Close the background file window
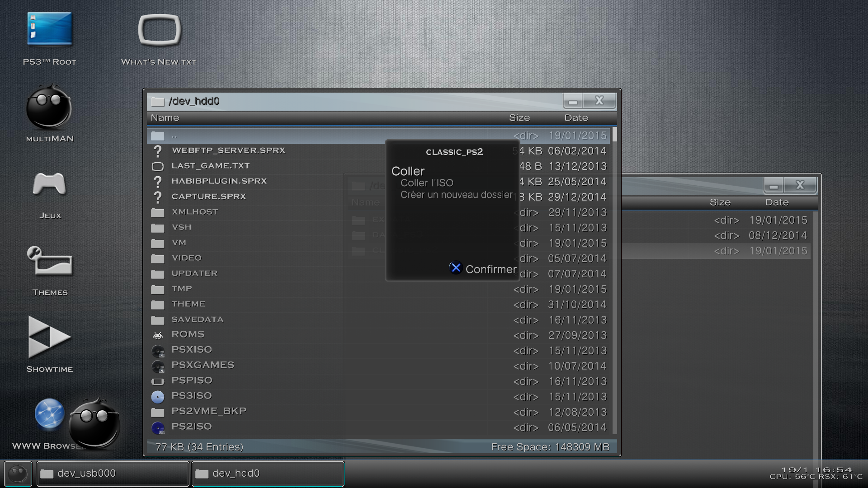The width and height of the screenshot is (868, 488). (x=800, y=185)
